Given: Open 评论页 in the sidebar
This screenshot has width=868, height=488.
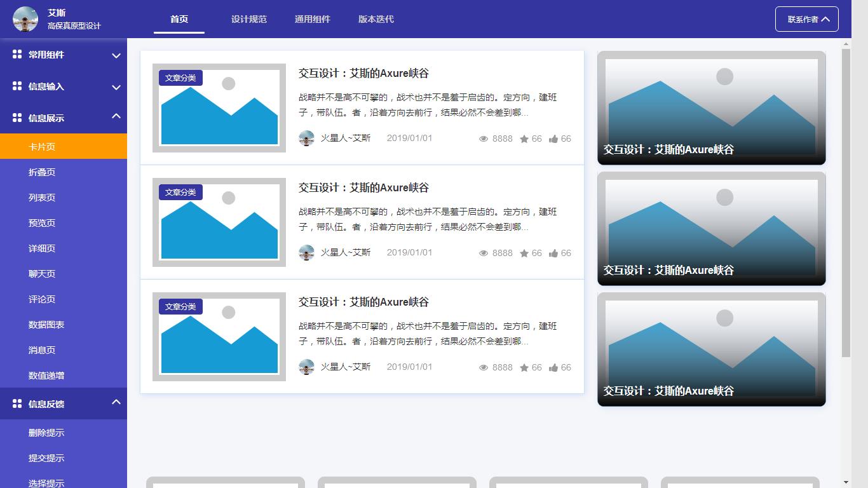Looking at the screenshot, I should (x=64, y=299).
